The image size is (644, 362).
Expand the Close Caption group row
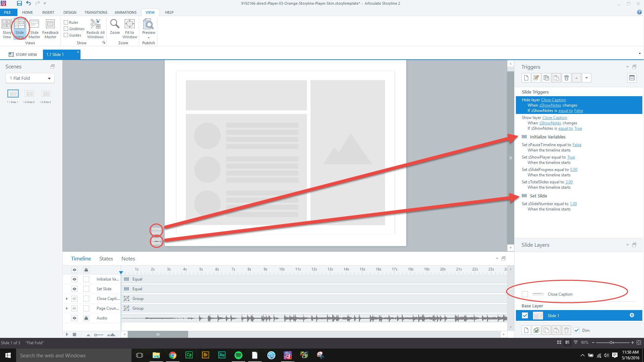coord(67,299)
